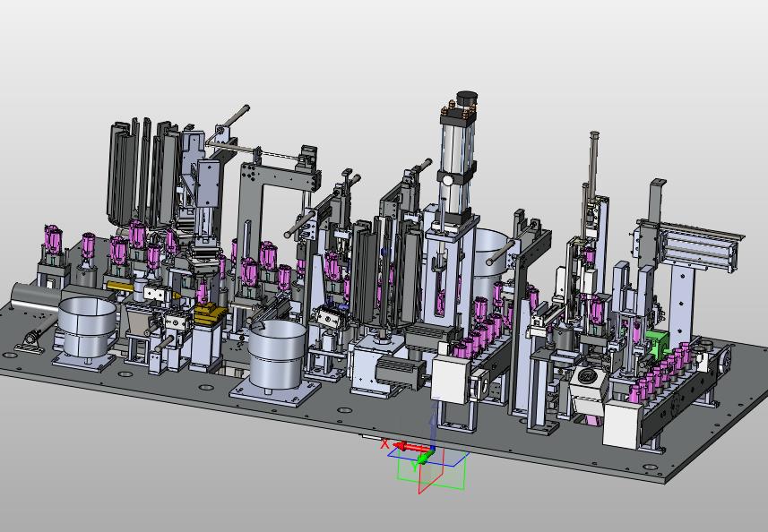Click the red X axis arrow of triad
Image resolution: width=768 pixels, height=532 pixels.
(410, 447)
